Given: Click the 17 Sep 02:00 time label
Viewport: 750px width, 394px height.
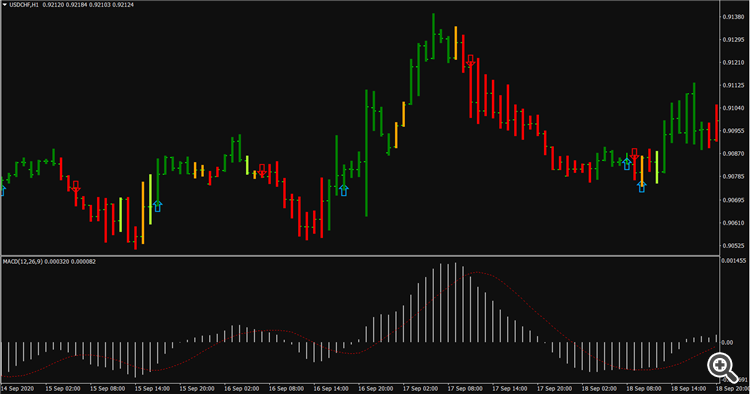Looking at the screenshot, I should point(420,389).
